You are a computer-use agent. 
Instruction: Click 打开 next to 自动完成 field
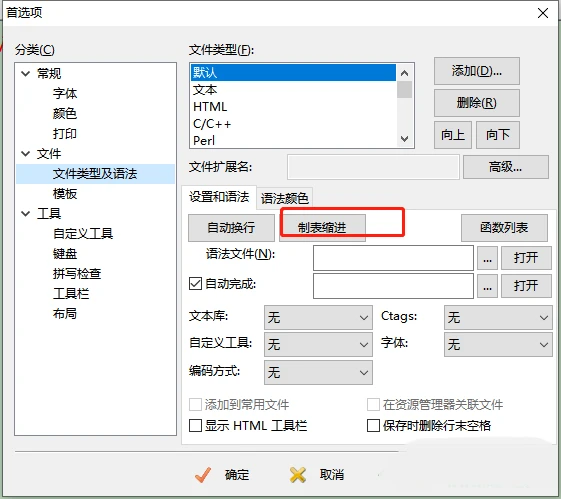(526, 286)
